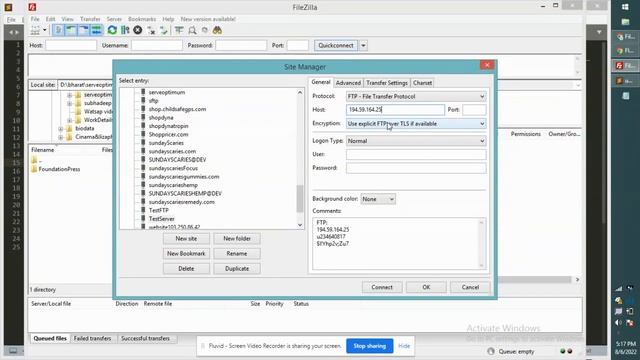
Task: Toggle remote directory tree display icon
Action: coord(84,30)
